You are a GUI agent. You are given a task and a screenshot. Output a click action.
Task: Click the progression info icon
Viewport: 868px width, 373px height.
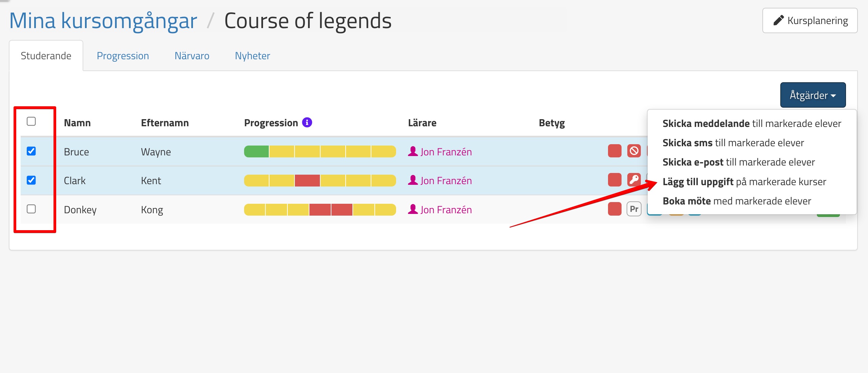[x=307, y=122]
